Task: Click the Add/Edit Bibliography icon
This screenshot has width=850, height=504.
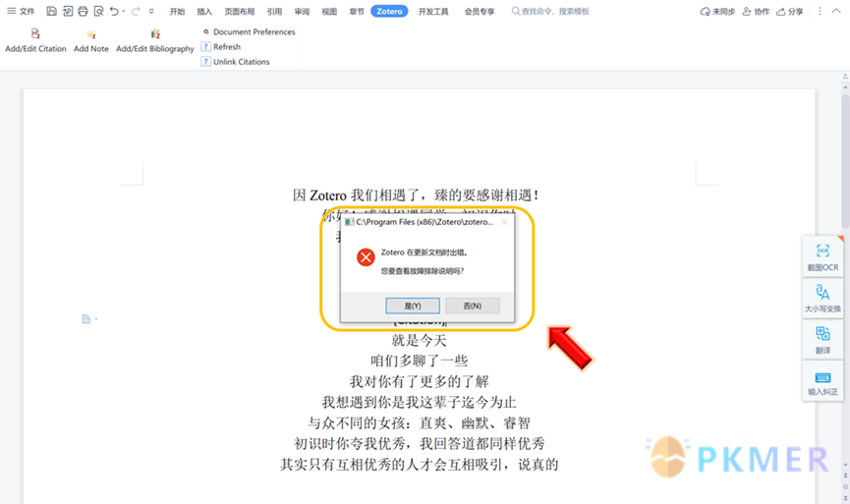Action: (155, 33)
